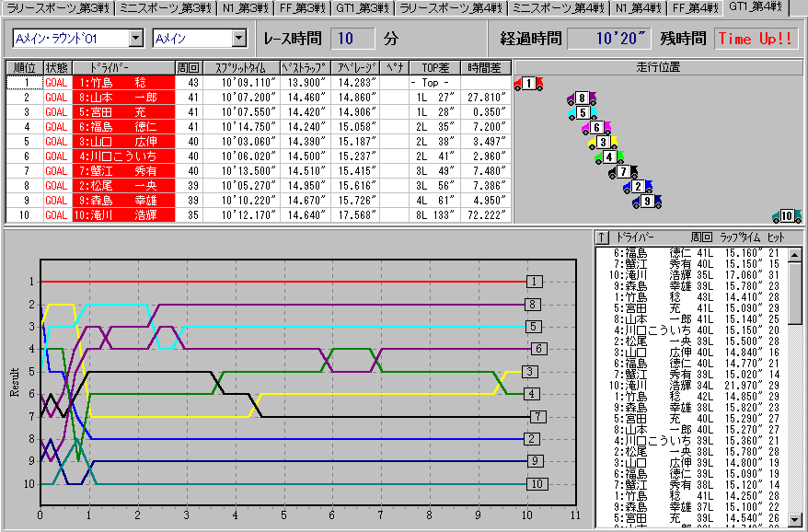Click the Time Up!! status display
Screen dimensions: 808x532
[x=755, y=39]
